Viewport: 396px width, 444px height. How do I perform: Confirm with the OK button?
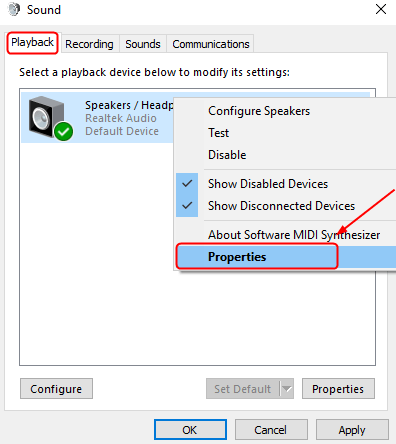pos(190,430)
